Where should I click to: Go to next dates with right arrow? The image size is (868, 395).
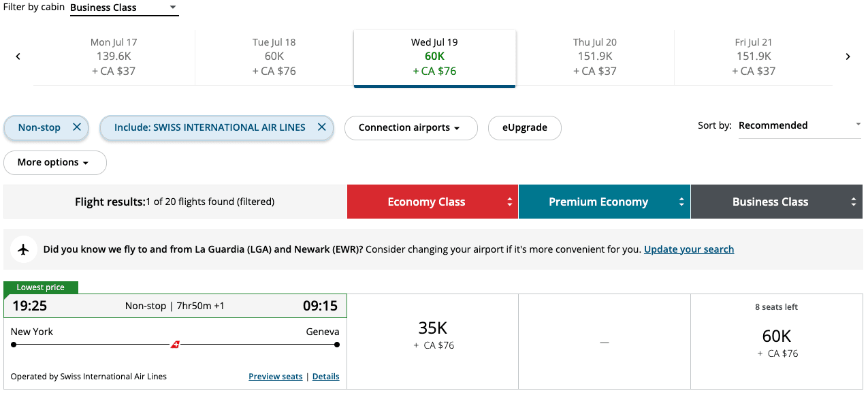click(848, 57)
